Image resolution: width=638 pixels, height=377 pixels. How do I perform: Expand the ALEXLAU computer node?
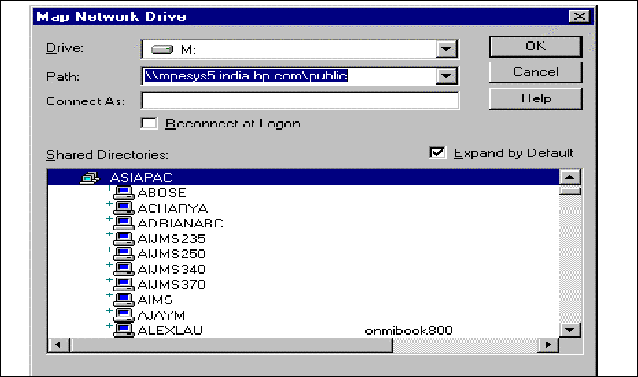point(109,325)
